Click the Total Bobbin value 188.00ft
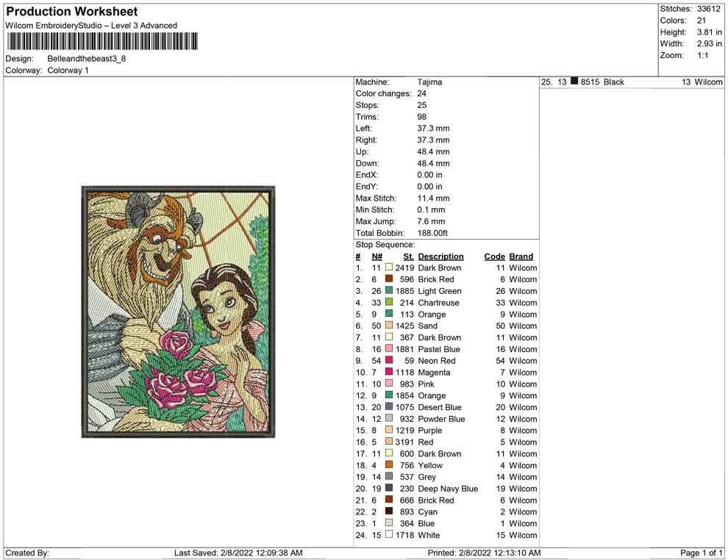 tap(432, 233)
